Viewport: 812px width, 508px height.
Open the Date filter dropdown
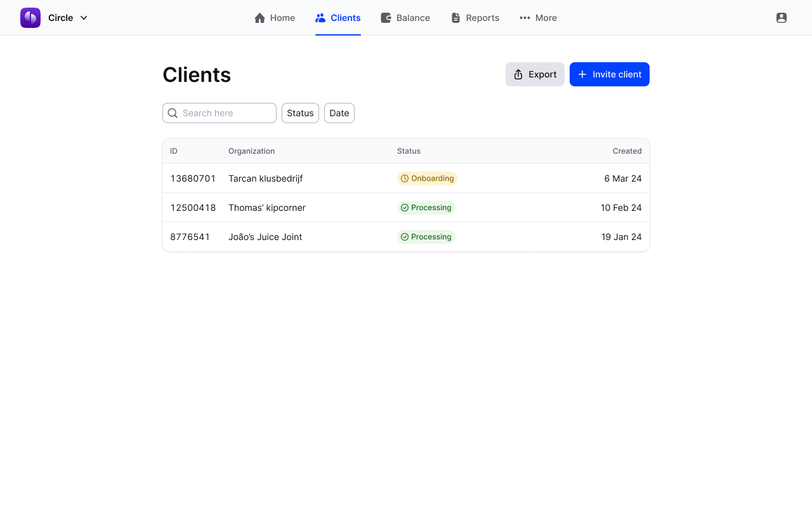pos(339,113)
